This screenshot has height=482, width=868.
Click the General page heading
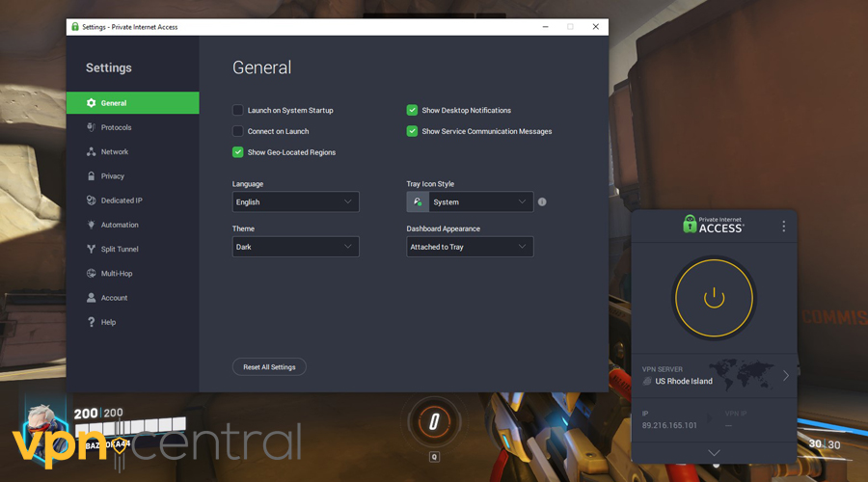tap(261, 67)
